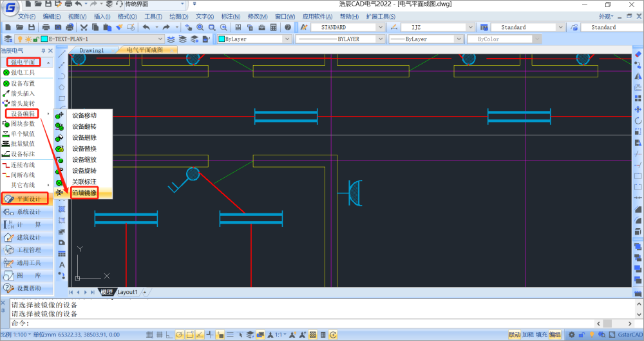Screen dimensions: 644x341
Task: Toggle the 填充 status bar button
Action: pos(542,335)
